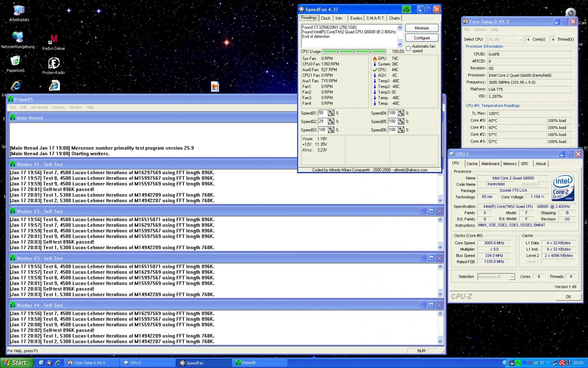Open the Options menu in Core Temp

click(480, 29)
